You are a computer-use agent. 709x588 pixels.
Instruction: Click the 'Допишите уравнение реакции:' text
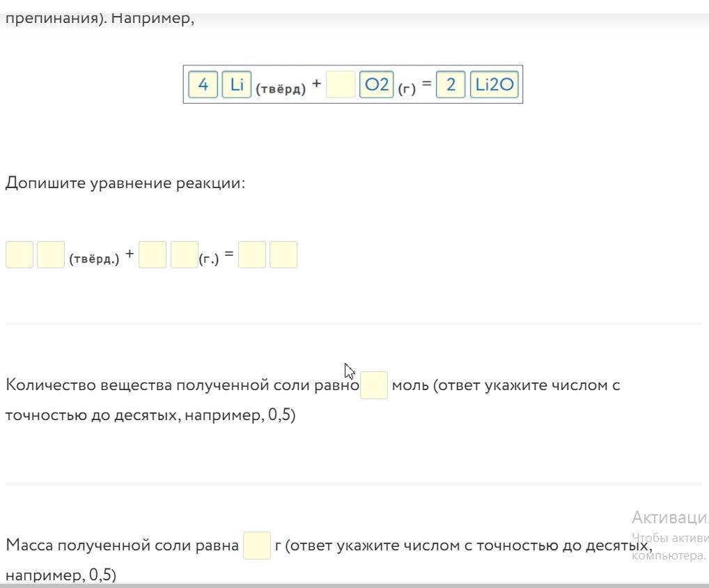(x=125, y=183)
